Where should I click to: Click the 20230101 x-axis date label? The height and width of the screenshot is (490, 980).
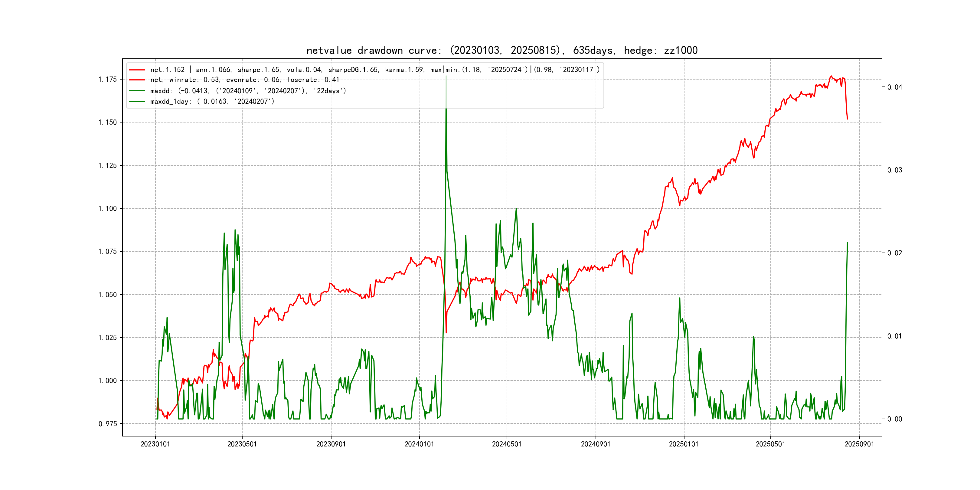(155, 444)
